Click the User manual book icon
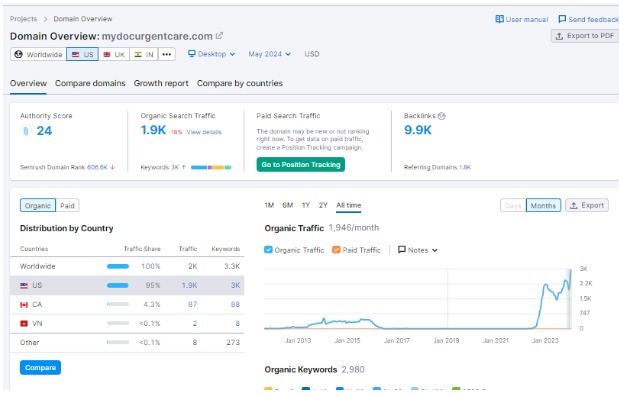The width and height of the screenshot is (619, 394). pyautogui.click(x=499, y=19)
